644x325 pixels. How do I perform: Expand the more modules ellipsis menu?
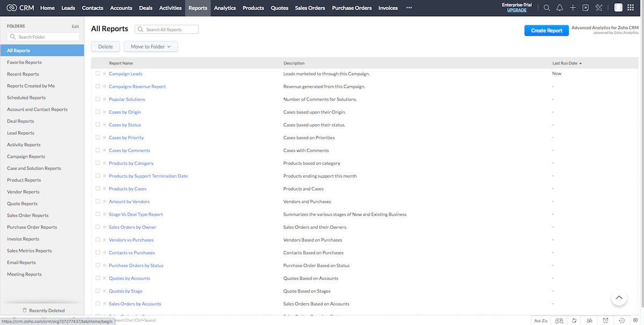409,8
